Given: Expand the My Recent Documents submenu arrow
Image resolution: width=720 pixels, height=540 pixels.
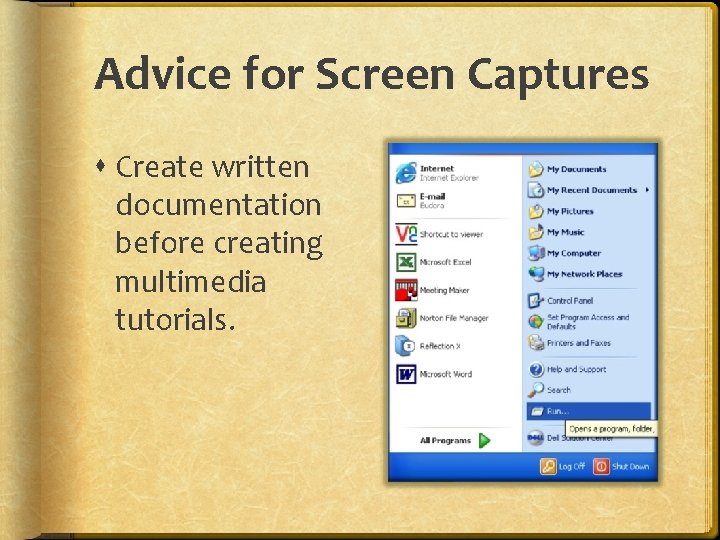Looking at the screenshot, I should [x=647, y=190].
